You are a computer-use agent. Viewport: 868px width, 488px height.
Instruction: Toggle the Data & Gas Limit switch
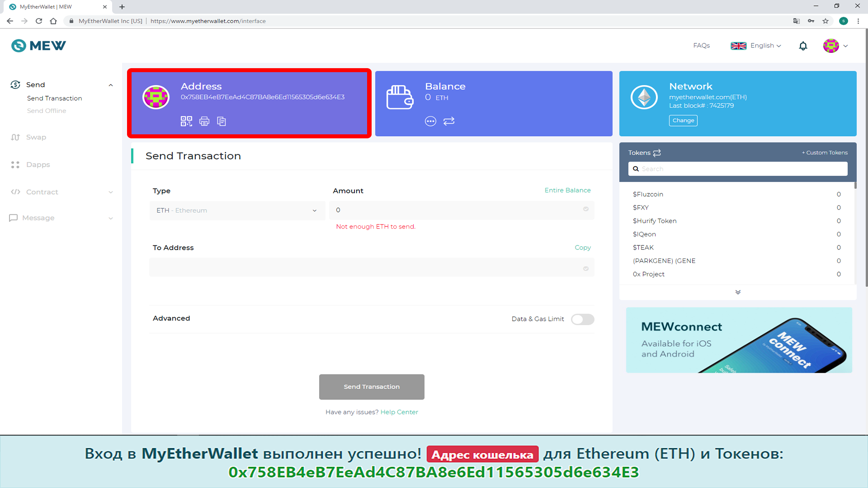click(x=582, y=319)
